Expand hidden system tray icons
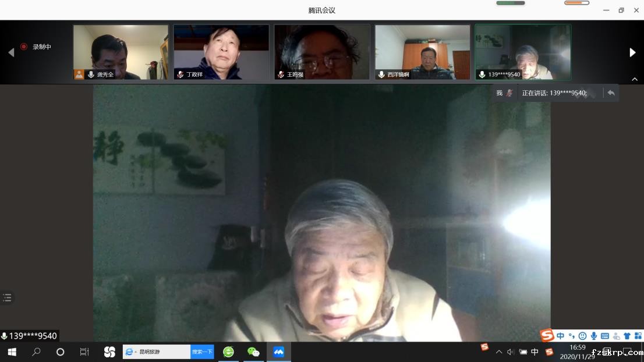The height and width of the screenshot is (362, 644). click(x=498, y=352)
